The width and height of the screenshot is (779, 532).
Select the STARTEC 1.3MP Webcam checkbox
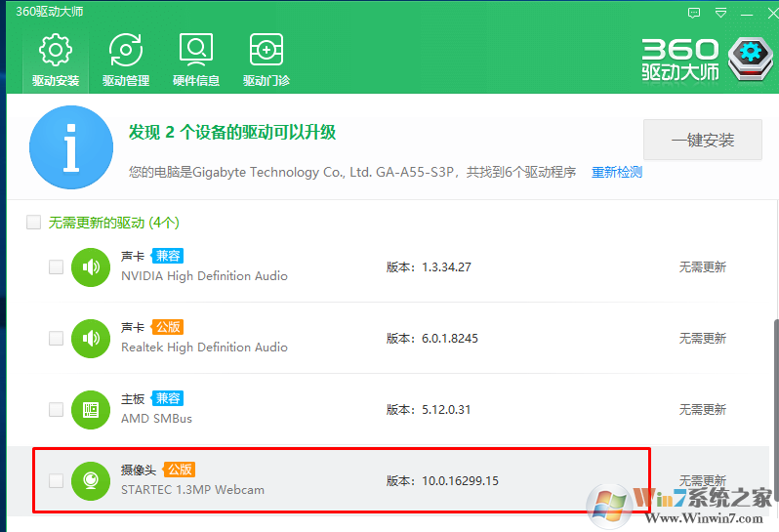pyautogui.click(x=57, y=480)
